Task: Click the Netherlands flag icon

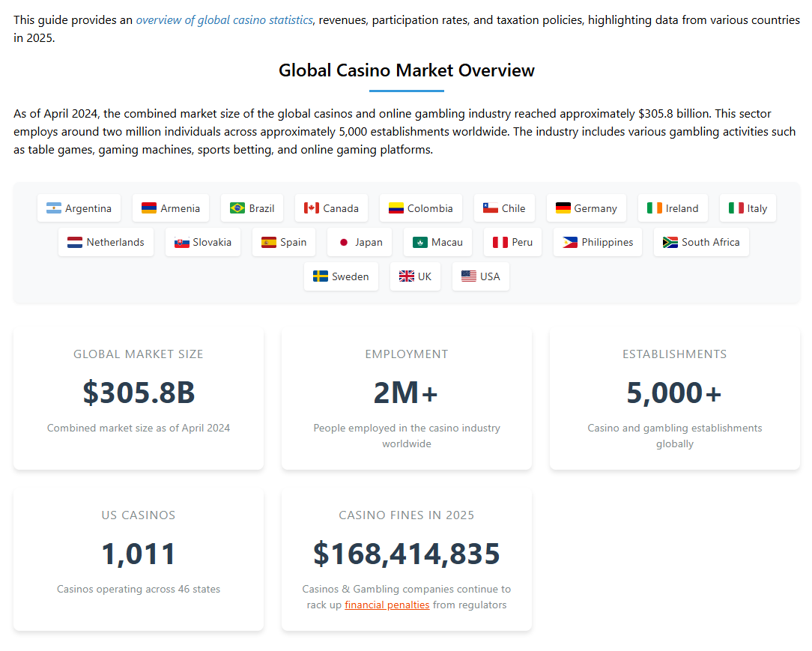Action: [75, 243]
